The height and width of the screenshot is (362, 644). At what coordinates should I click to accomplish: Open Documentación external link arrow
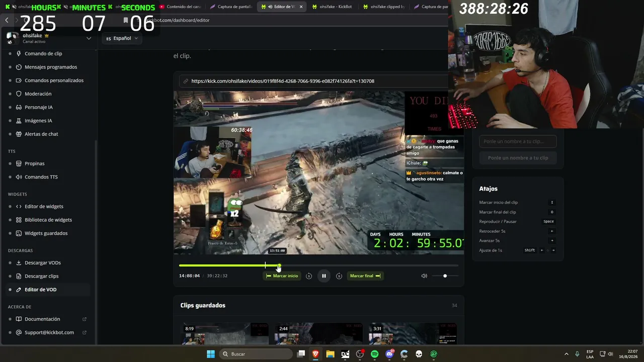pos(85,319)
